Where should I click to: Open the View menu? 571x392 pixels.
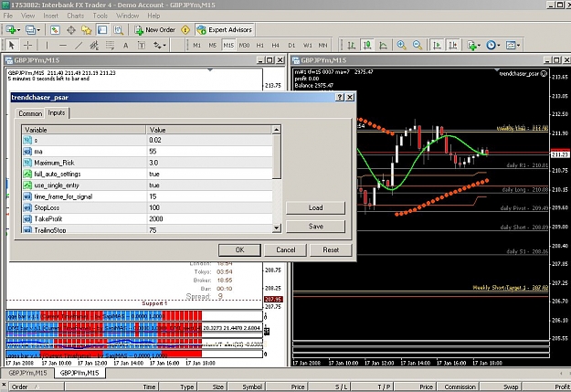(x=27, y=16)
